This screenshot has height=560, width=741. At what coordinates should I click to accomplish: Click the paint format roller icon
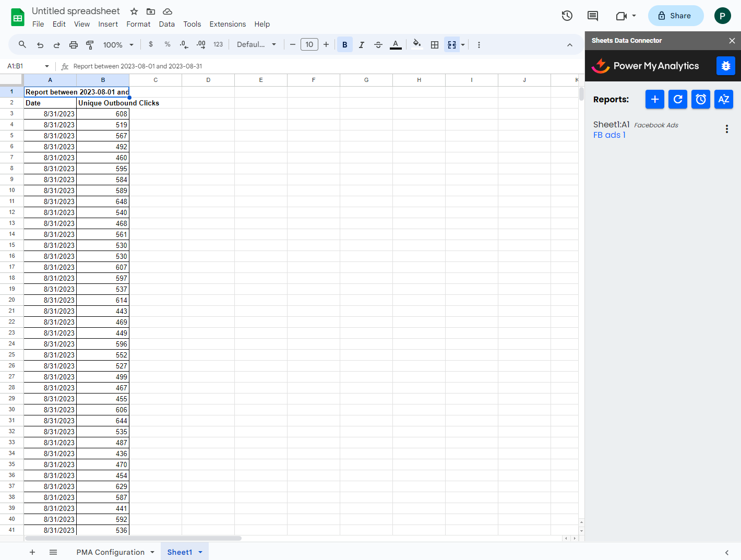90,45
